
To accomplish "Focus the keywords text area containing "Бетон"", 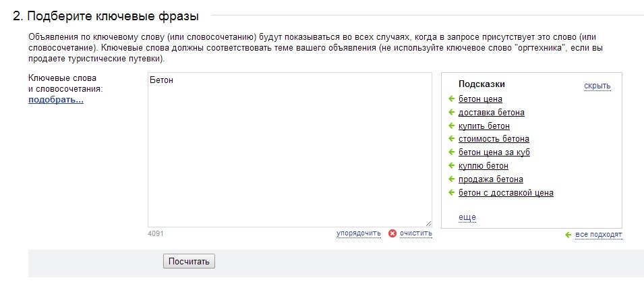I will [289, 150].
